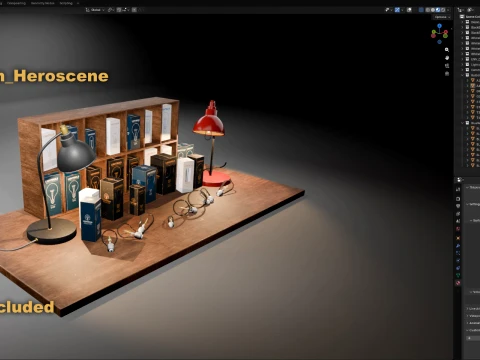This screenshot has height=360, width=480.
Task: Switch to solid viewport shading
Action: [433, 10]
